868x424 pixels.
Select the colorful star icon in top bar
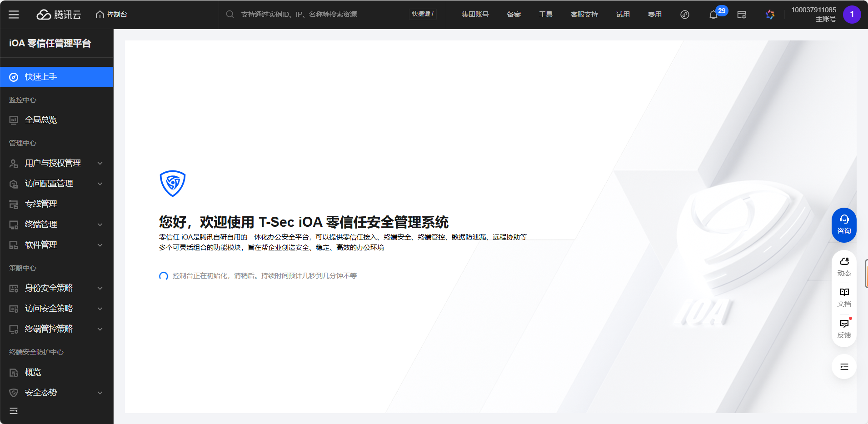tap(769, 14)
